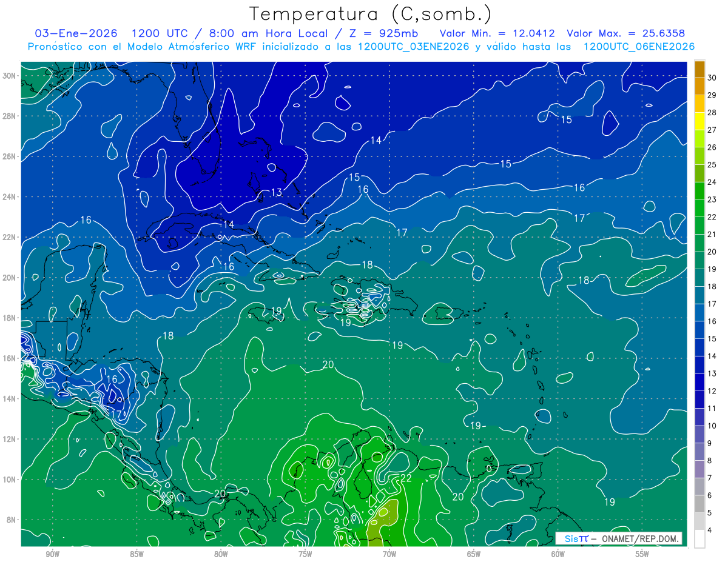Click legend value "12" on the color bar
This screenshot has width=728, height=562.
point(712,391)
